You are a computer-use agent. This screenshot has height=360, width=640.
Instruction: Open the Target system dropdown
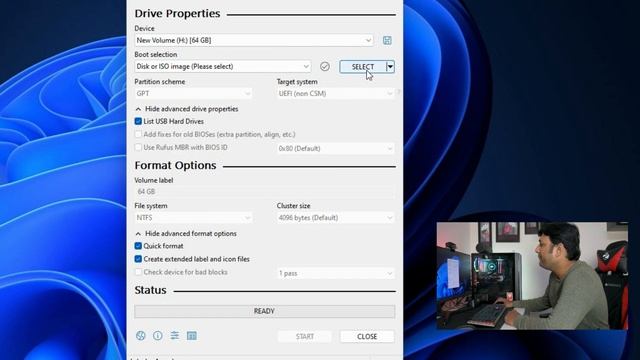336,93
